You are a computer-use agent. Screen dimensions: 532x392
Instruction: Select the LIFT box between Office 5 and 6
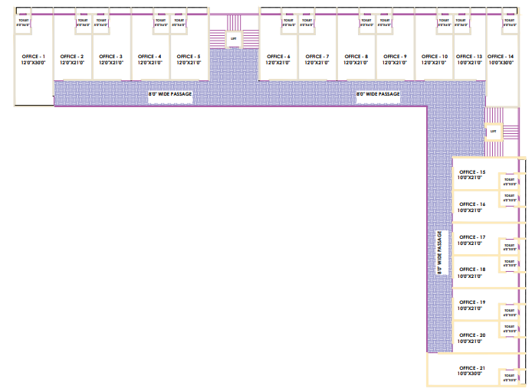(x=234, y=39)
